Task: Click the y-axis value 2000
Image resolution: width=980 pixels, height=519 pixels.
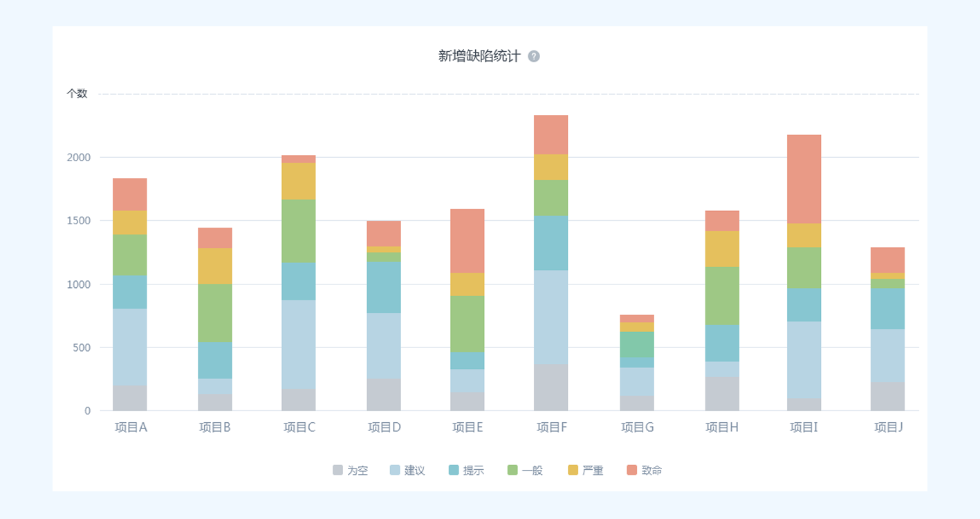Action: pos(78,157)
